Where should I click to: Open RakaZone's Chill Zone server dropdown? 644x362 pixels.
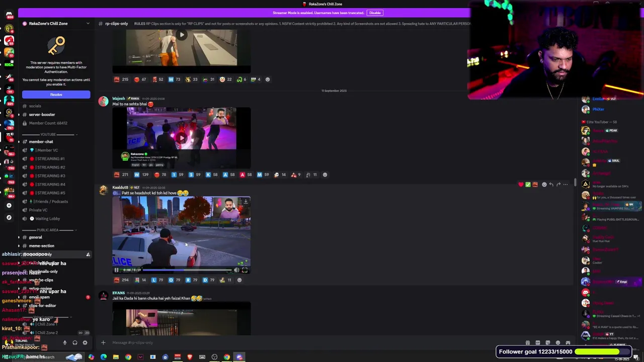click(88, 24)
